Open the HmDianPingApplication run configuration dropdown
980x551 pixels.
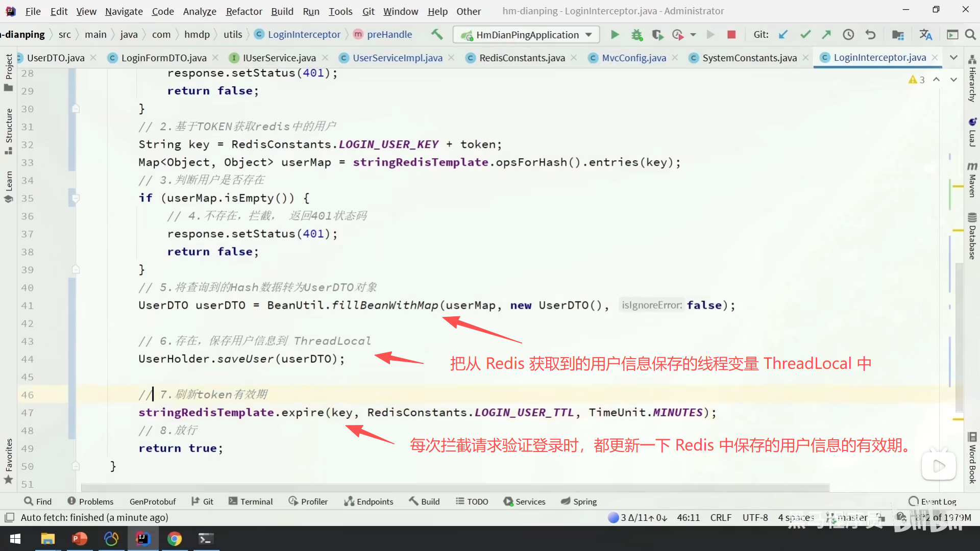coord(589,35)
